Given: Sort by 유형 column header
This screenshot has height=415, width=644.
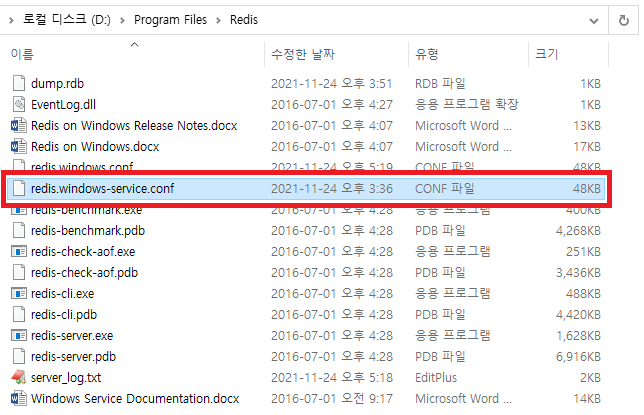Looking at the screenshot, I should 427,54.
